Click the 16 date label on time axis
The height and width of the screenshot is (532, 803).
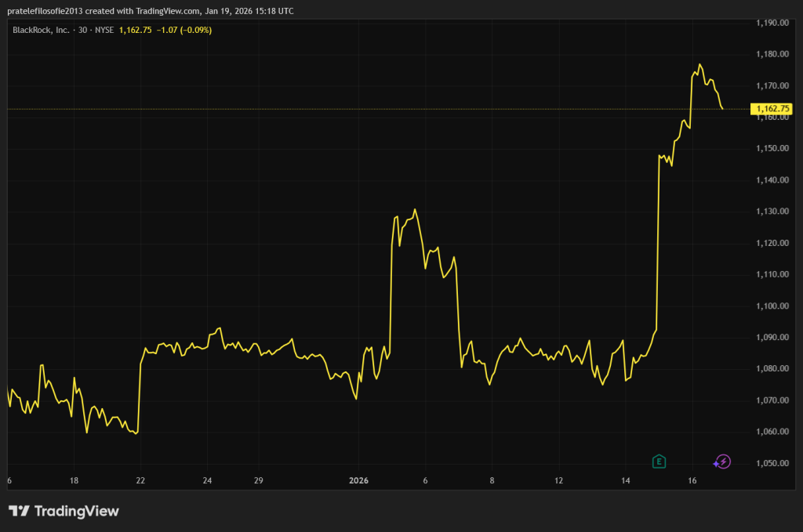click(x=692, y=480)
